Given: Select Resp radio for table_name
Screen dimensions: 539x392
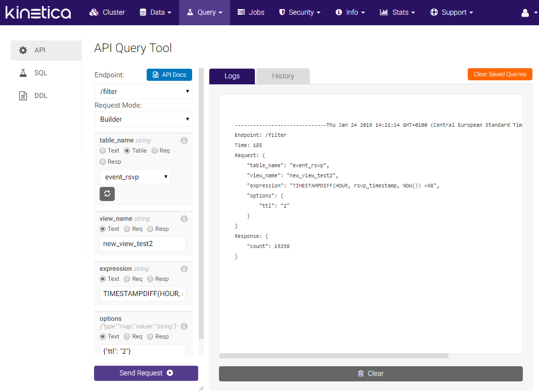Looking at the screenshot, I should tap(103, 162).
